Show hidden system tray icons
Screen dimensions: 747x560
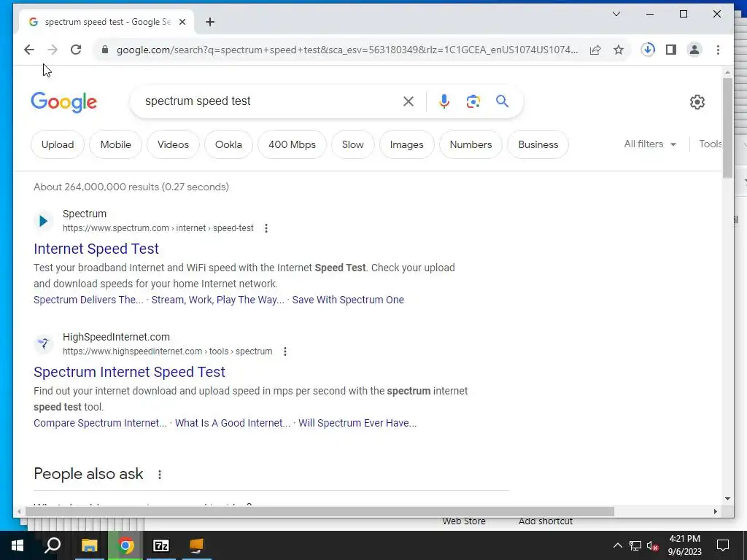(x=617, y=545)
